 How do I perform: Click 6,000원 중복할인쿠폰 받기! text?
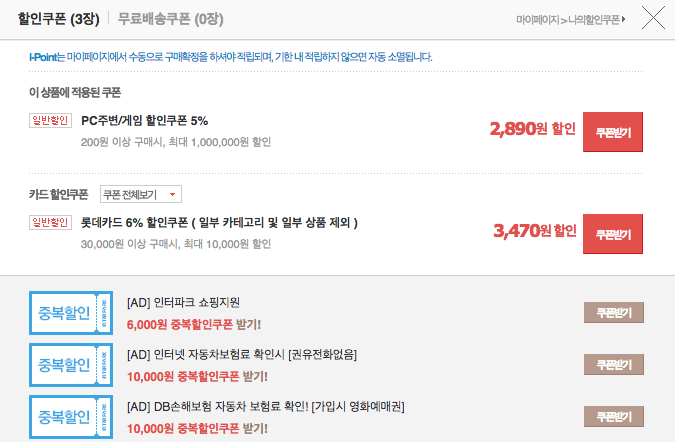pos(194,325)
